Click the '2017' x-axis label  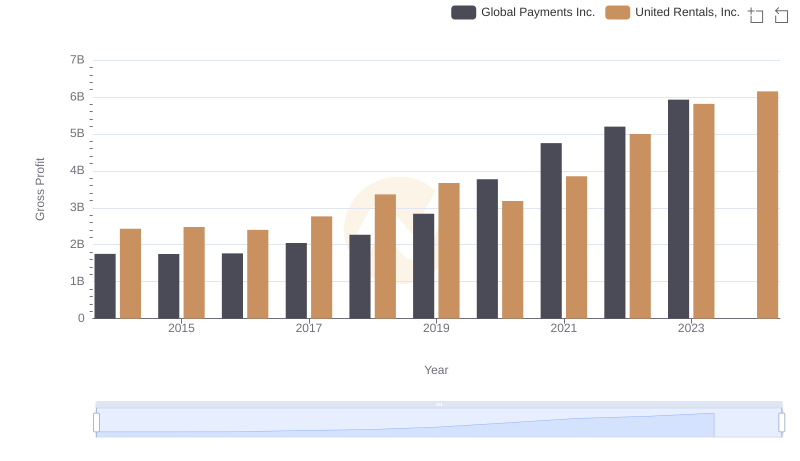pos(309,328)
